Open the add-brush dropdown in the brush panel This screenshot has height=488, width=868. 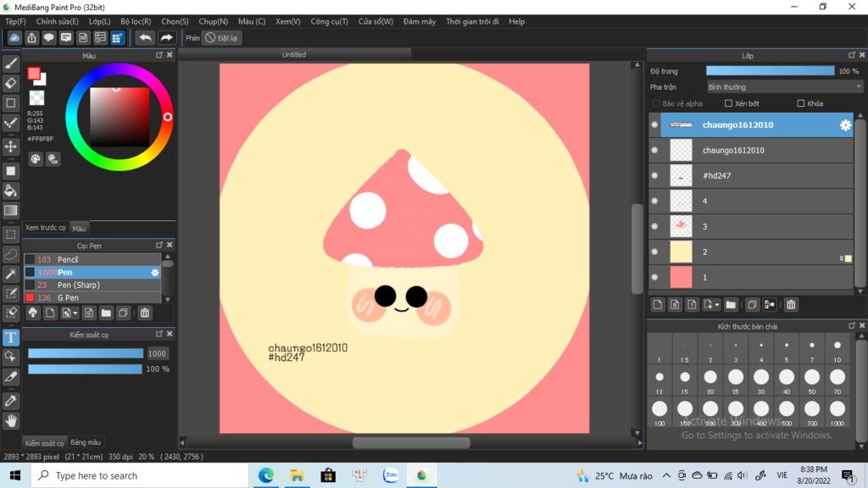[x=70, y=313]
